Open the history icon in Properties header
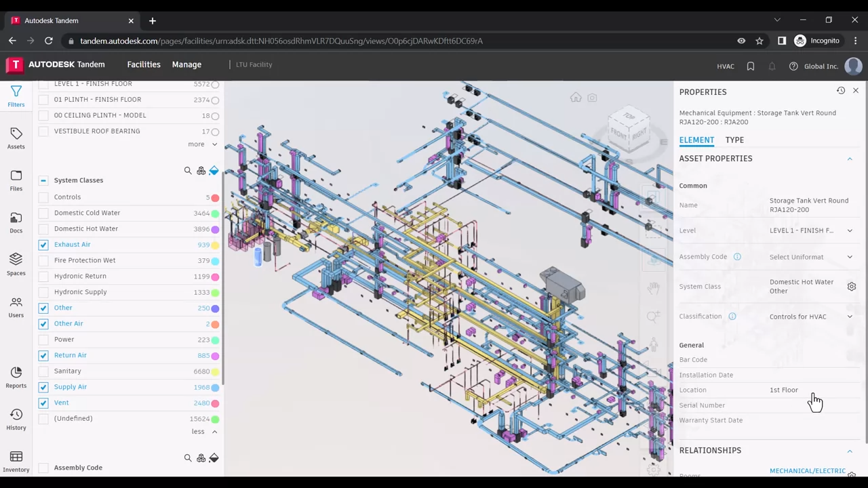The image size is (868, 488). 841,91
